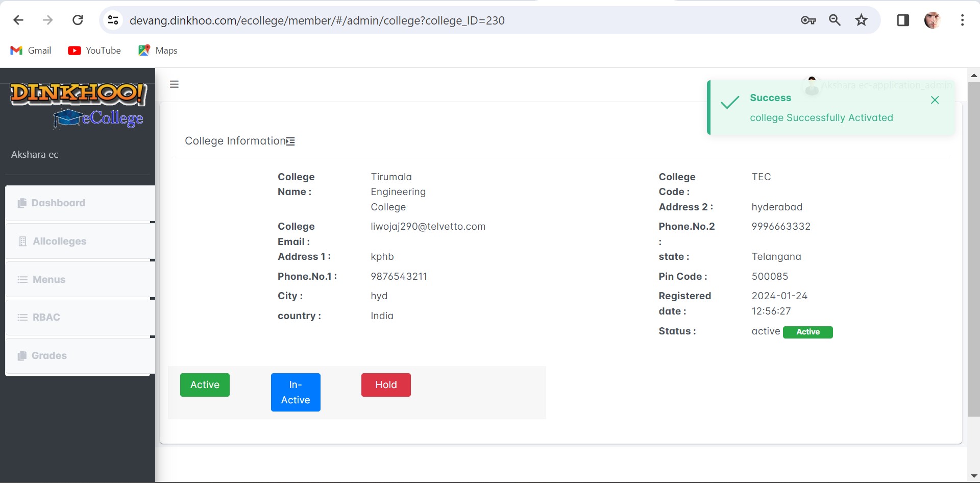This screenshot has width=980, height=483.
Task: Click phone number 9876543211
Action: pos(399,277)
